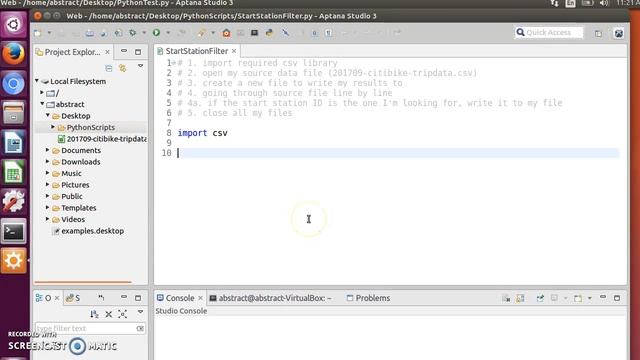Select the Outline 'O' tab

[x=44, y=298]
